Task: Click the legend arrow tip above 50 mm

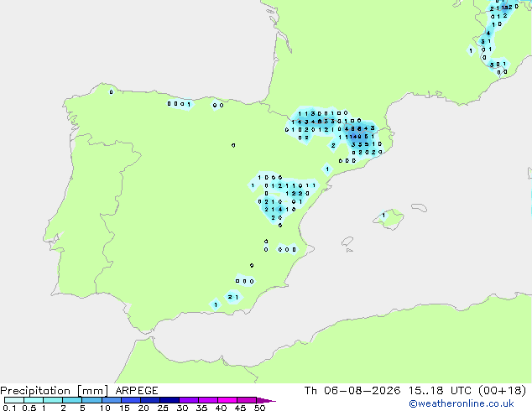Action: (267, 400)
